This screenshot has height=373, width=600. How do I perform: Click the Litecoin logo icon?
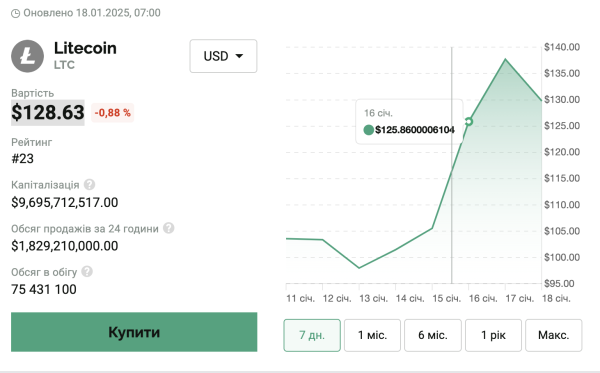pyautogui.click(x=27, y=56)
